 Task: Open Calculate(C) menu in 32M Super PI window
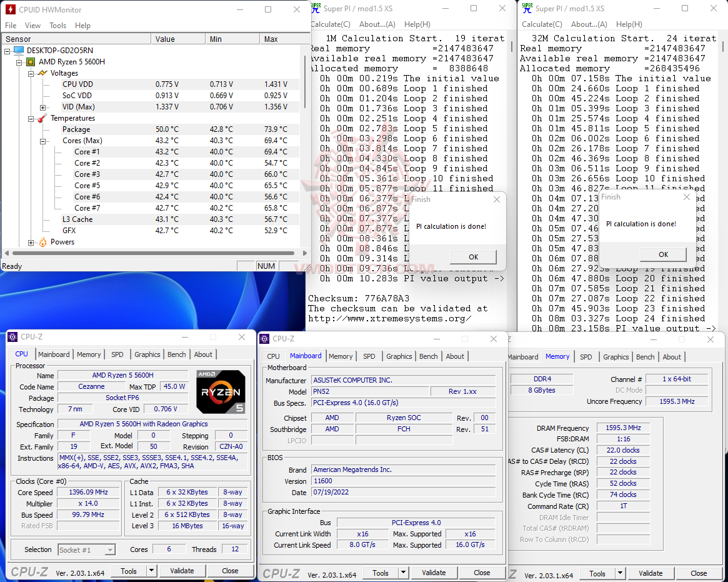[542, 24]
